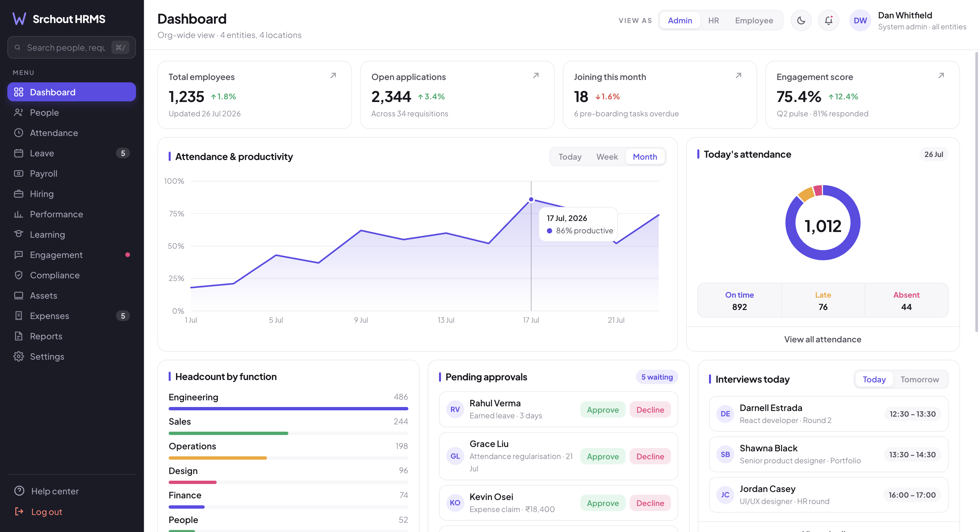The height and width of the screenshot is (532, 980).
Task: Open the Joining this month card arrow
Action: pos(739,75)
